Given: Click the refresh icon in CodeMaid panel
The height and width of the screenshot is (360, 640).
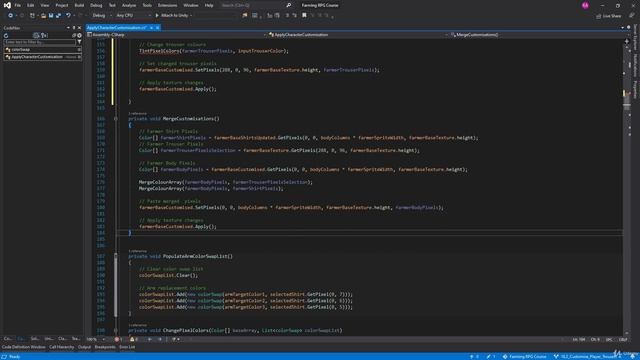Looking at the screenshot, I should (x=6, y=36).
